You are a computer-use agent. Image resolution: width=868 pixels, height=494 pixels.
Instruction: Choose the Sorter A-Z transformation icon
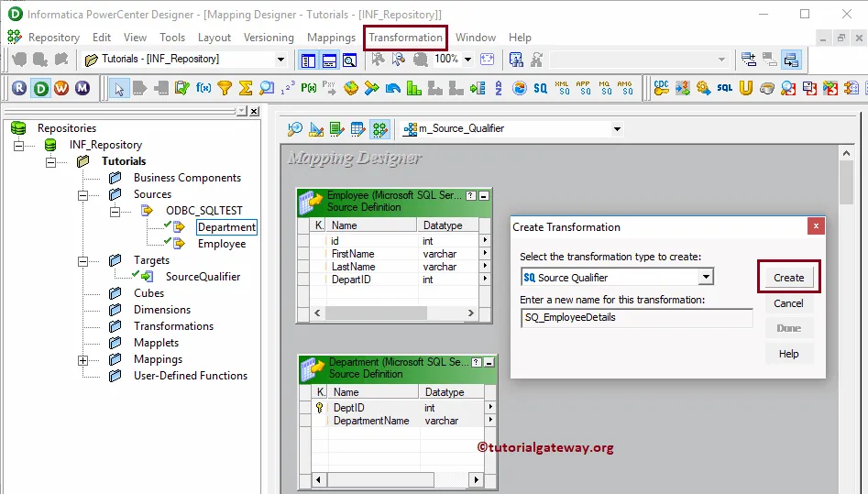click(x=499, y=88)
